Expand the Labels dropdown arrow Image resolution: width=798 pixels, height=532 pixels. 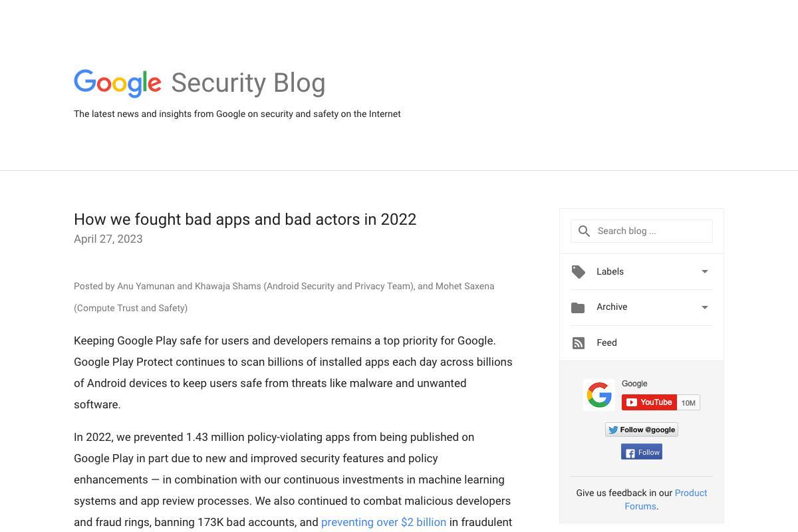[x=705, y=271]
